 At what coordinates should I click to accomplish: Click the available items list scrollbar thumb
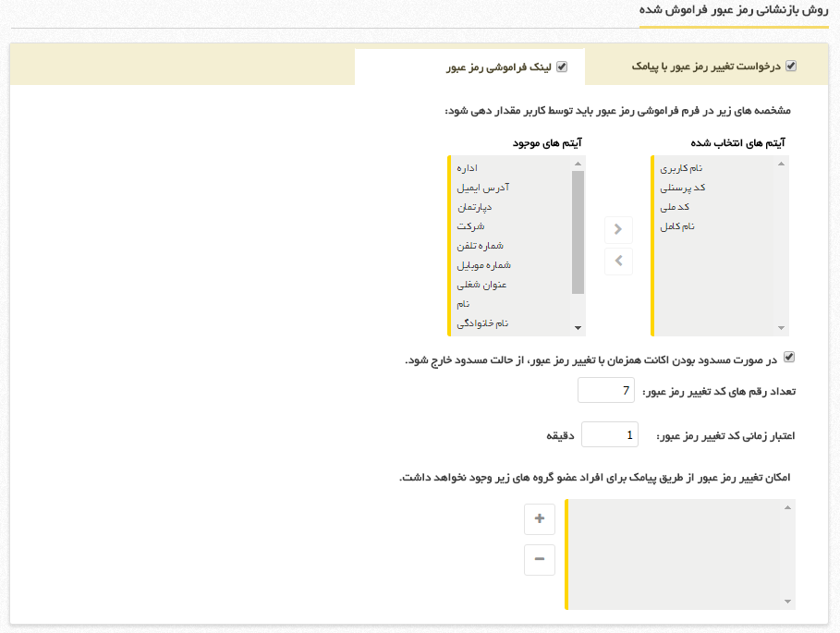click(578, 231)
